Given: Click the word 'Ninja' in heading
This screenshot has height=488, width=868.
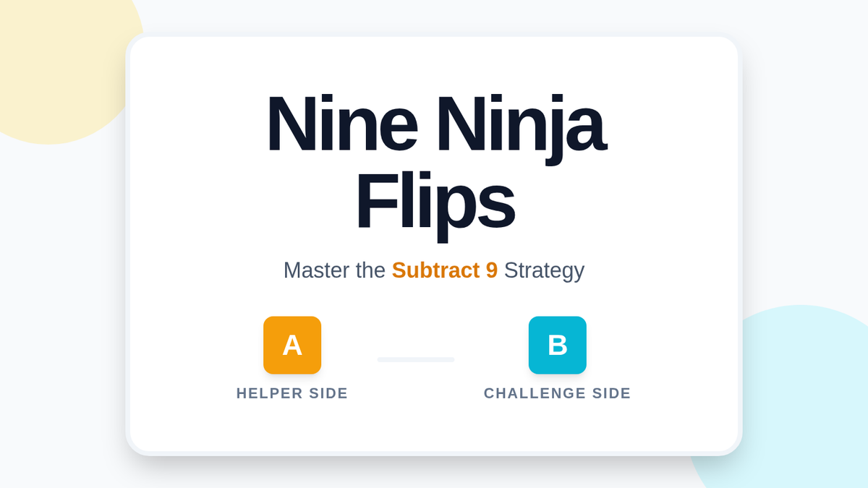Looking at the screenshot, I should 521,124.
